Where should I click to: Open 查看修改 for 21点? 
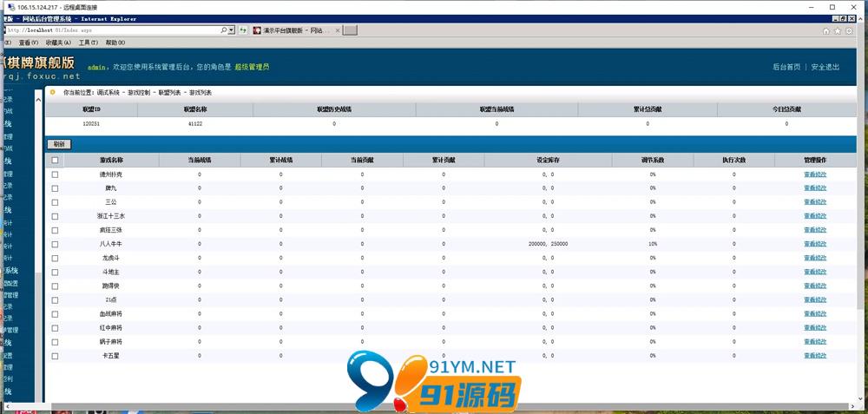click(x=815, y=300)
